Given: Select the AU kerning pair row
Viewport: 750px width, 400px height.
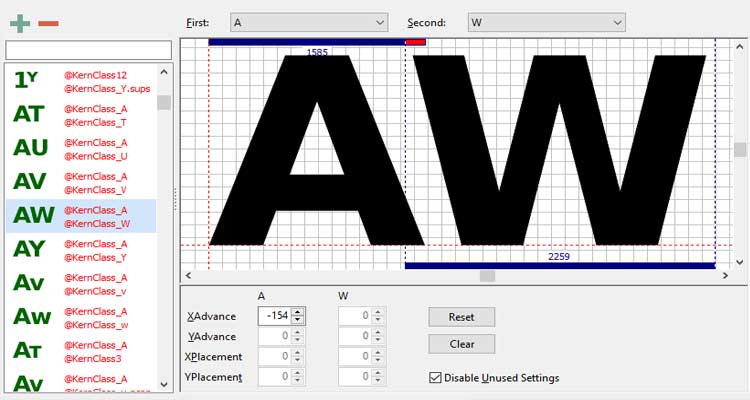Looking at the screenshot, I should [81, 148].
